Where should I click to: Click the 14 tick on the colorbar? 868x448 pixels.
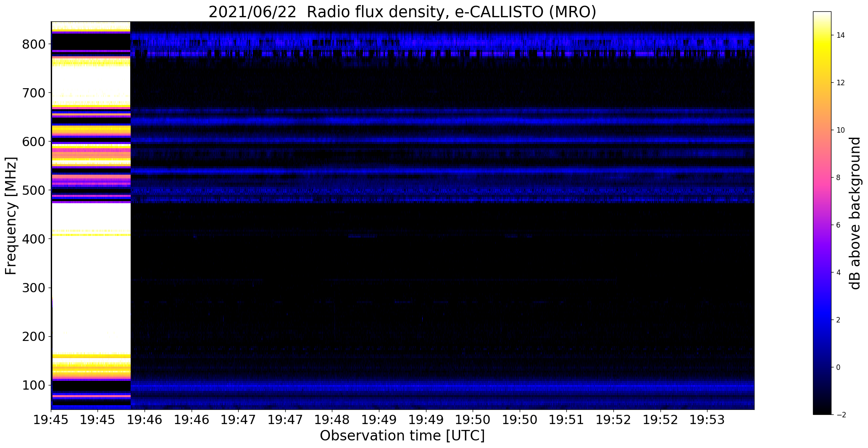[841, 35]
